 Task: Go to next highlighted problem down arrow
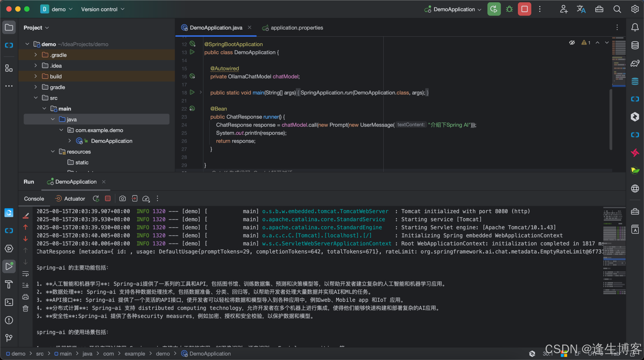pos(607,43)
